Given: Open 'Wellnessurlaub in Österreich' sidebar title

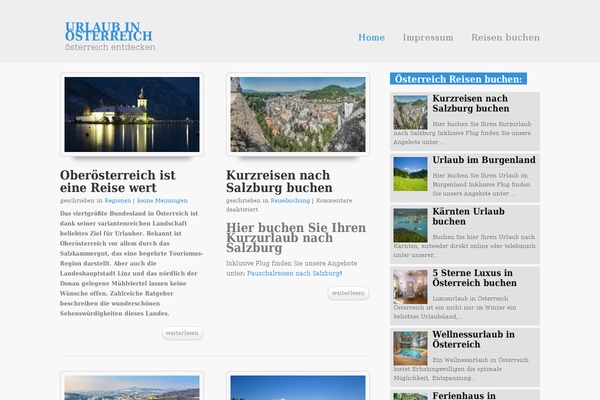Looking at the screenshot, I should click(x=474, y=339).
